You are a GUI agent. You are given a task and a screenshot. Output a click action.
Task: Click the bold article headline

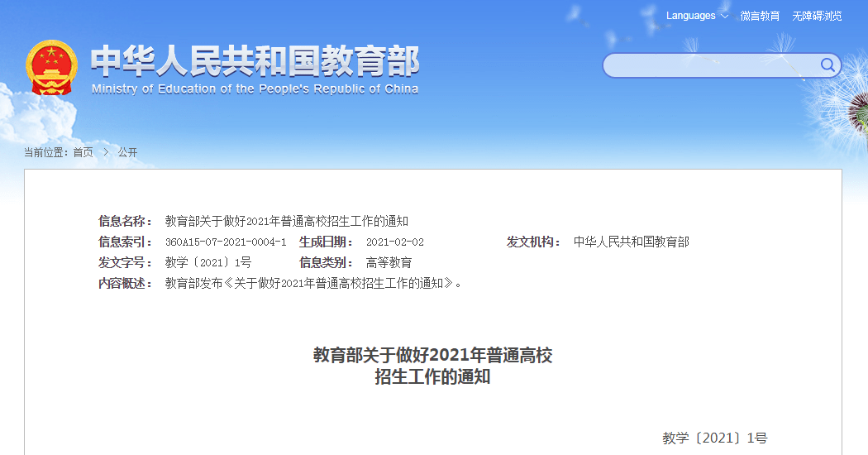pyautogui.click(x=433, y=366)
